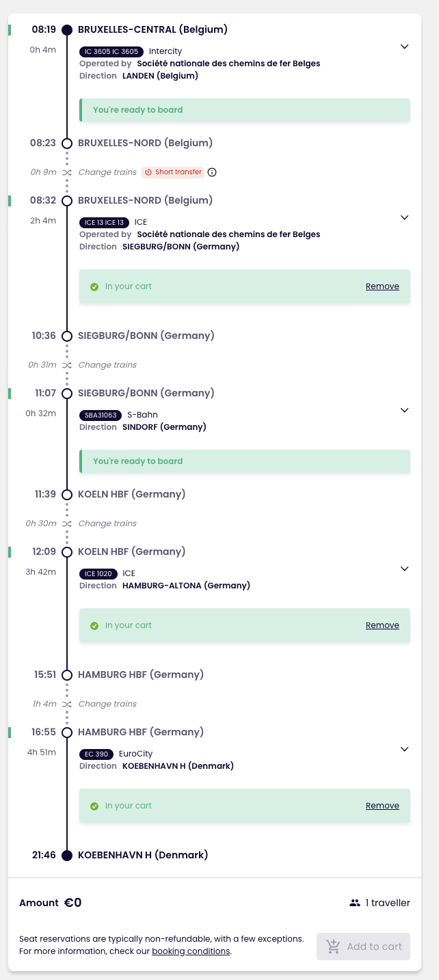
Task: Expand the EuroCity EC 390 segment details
Action: (x=404, y=749)
